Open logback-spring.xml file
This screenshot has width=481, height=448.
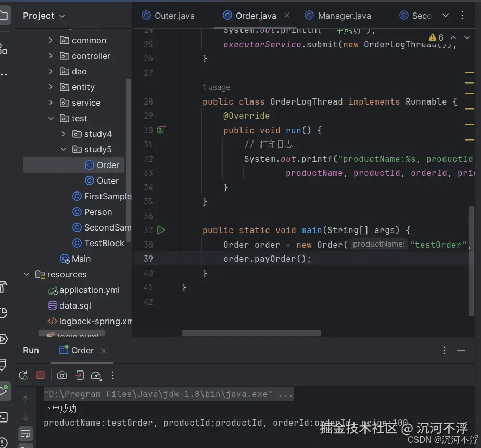click(x=90, y=322)
